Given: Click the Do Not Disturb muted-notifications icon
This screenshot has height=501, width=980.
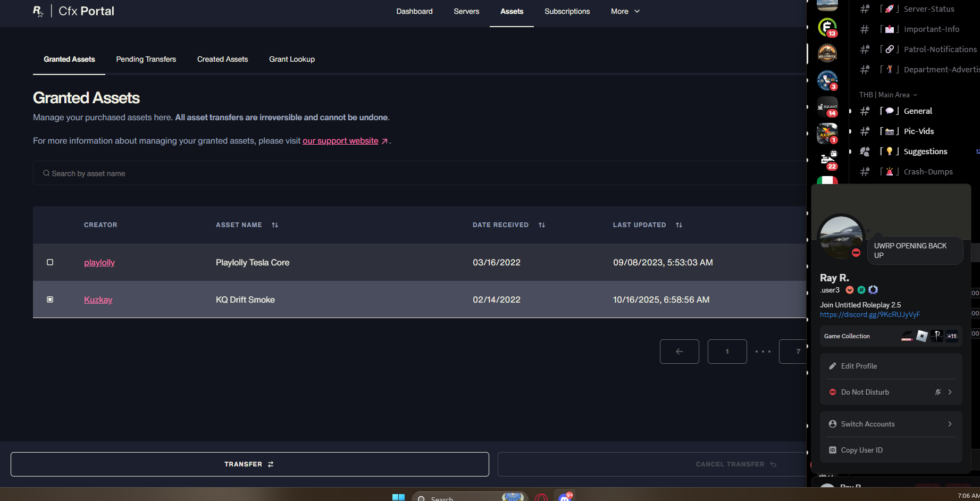Looking at the screenshot, I should [x=938, y=392].
